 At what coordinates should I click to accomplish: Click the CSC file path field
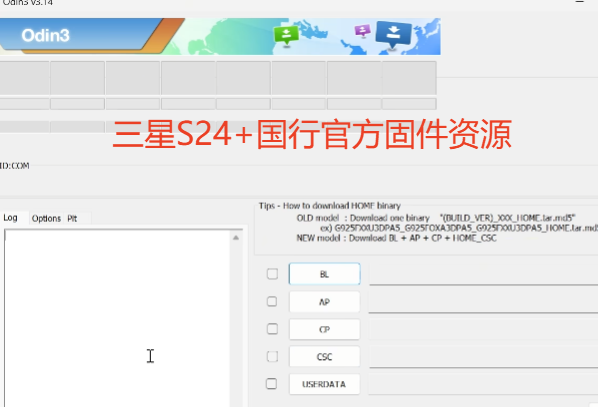483,357
